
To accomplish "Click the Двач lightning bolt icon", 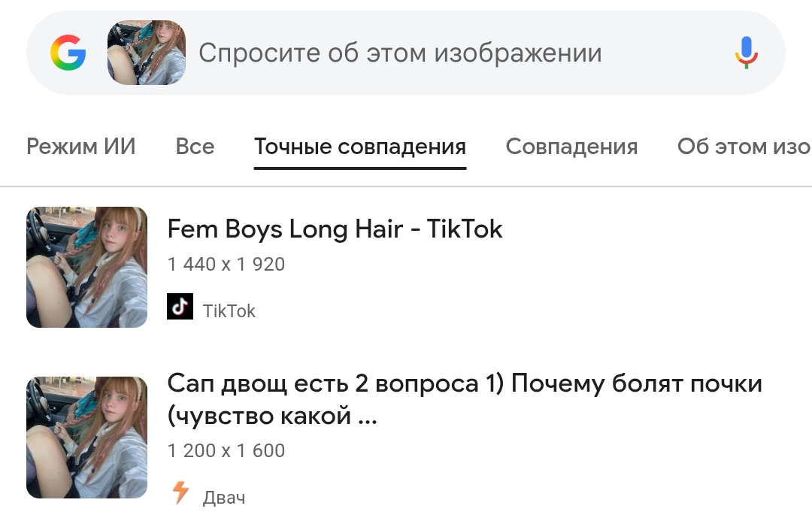I will (x=180, y=493).
